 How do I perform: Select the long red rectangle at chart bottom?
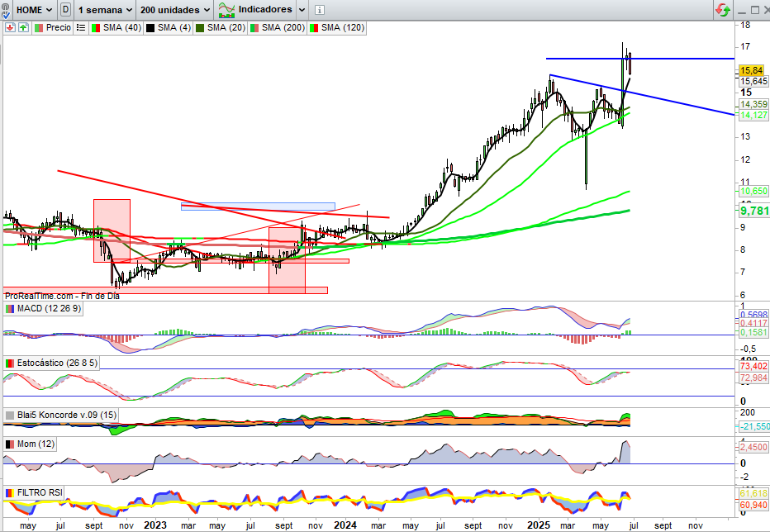(165, 290)
